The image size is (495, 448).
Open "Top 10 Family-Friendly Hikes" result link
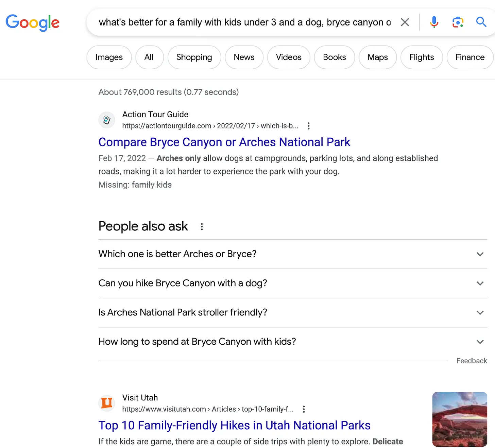tap(234, 425)
